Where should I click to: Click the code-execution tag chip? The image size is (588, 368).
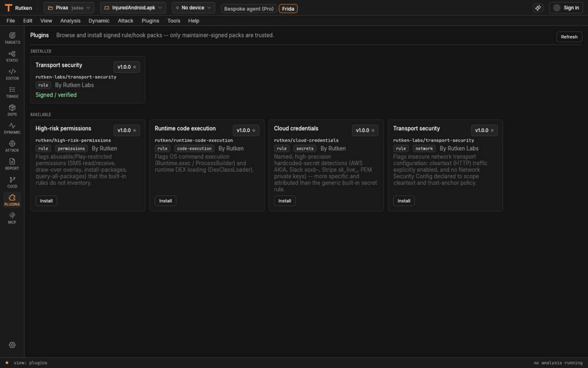pos(195,148)
